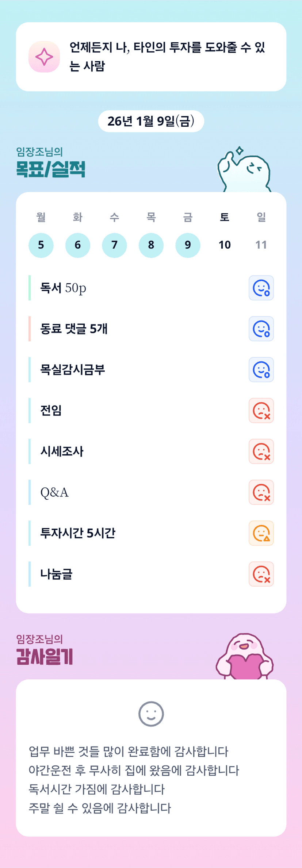Click the pink heart-holding mascot
Screen dimensions: 302x868
tap(245, 658)
